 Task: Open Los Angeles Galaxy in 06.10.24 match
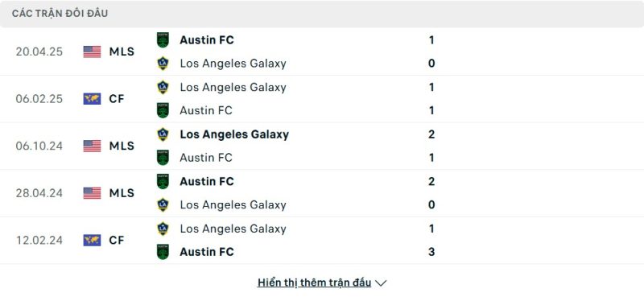click(x=234, y=134)
